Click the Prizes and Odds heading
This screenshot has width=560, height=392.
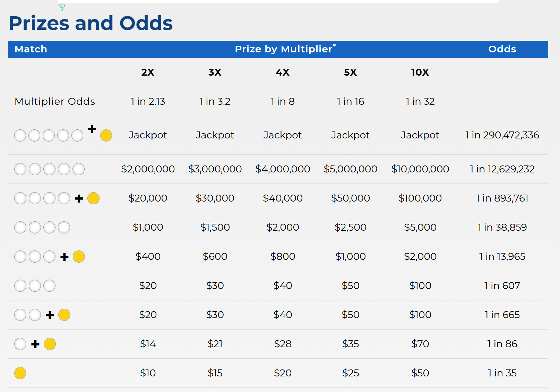coord(91,23)
